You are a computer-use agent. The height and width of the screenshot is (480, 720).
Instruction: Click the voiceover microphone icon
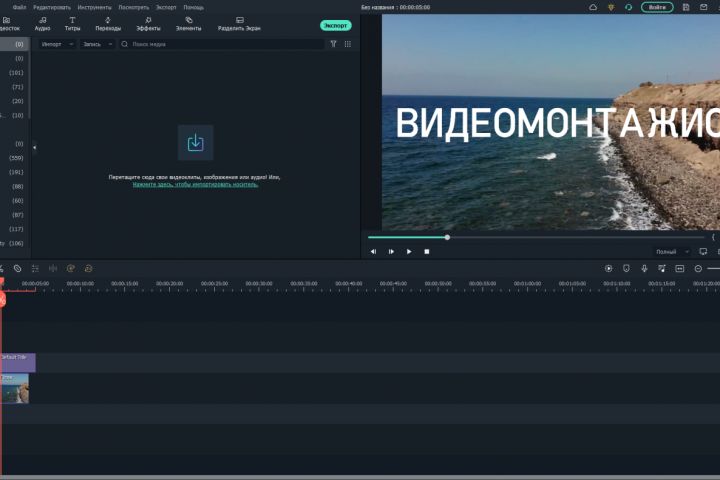point(644,269)
